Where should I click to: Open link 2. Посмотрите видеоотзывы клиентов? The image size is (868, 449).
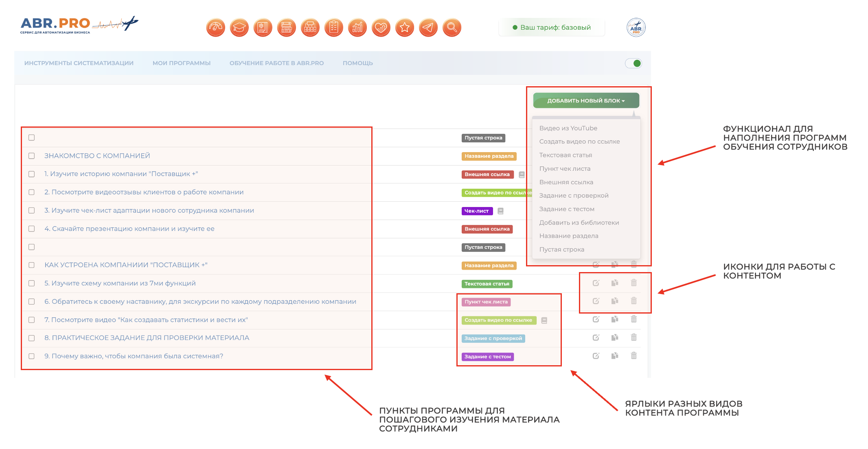(x=144, y=192)
